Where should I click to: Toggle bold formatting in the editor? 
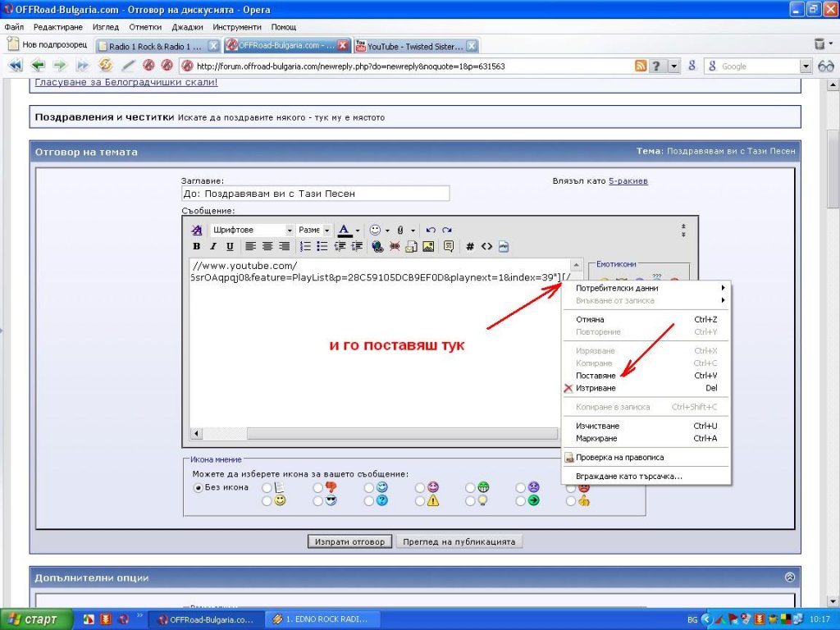(197, 246)
